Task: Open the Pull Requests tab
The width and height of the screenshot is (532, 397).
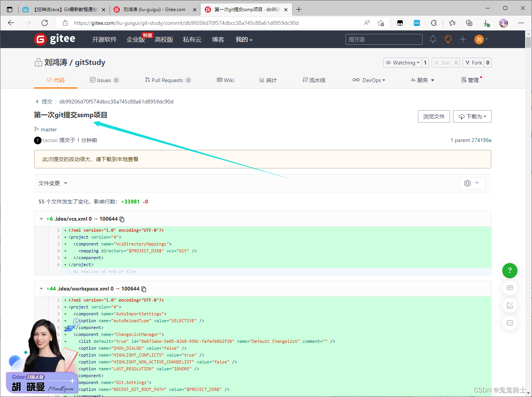Action: (168, 80)
